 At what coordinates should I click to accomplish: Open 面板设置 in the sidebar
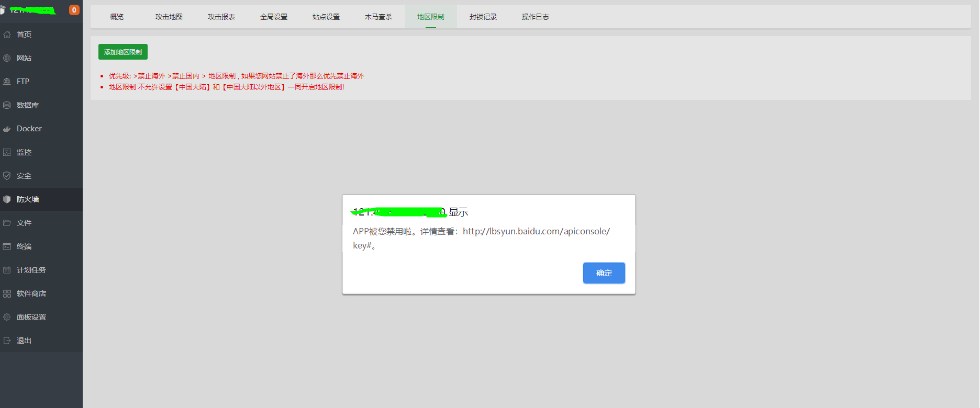pyautogui.click(x=41, y=317)
